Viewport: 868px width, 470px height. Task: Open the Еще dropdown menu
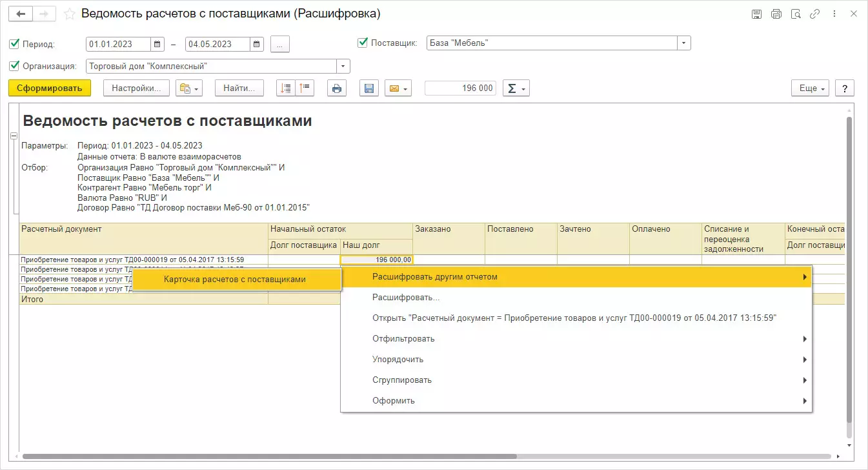click(811, 88)
